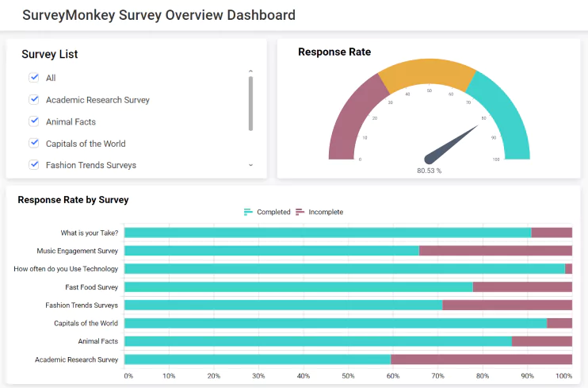Toggle the Academic Research Survey checkbox
Screen dimensions: 588x388
tap(34, 100)
